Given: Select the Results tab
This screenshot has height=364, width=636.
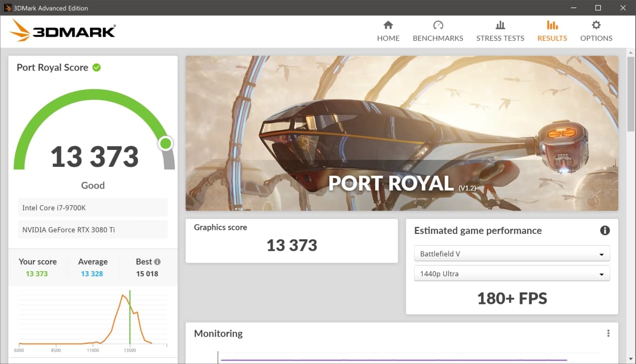Looking at the screenshot, I should (552, 31).
